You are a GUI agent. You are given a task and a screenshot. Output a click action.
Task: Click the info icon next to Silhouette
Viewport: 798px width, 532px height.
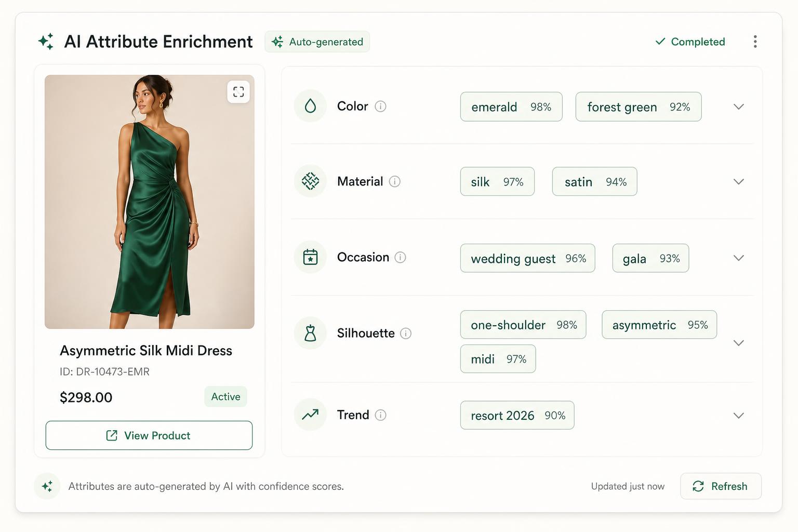(x=406, y=334)
